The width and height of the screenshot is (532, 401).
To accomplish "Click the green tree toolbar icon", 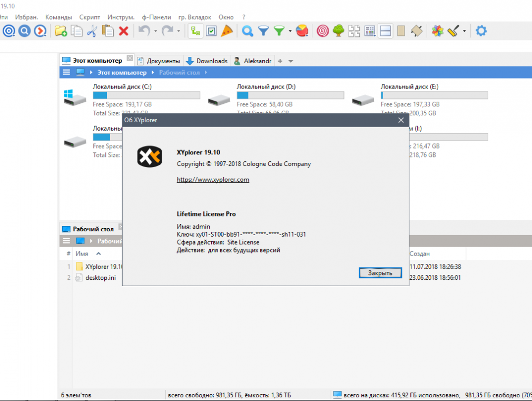I will pyautogui.click(x=338, y=31).
